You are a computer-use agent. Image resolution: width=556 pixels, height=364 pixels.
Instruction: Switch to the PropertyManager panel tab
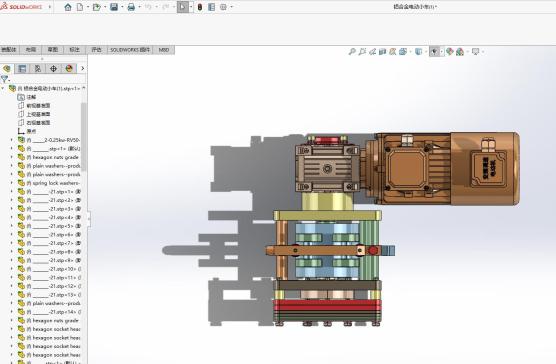point(22,68)
